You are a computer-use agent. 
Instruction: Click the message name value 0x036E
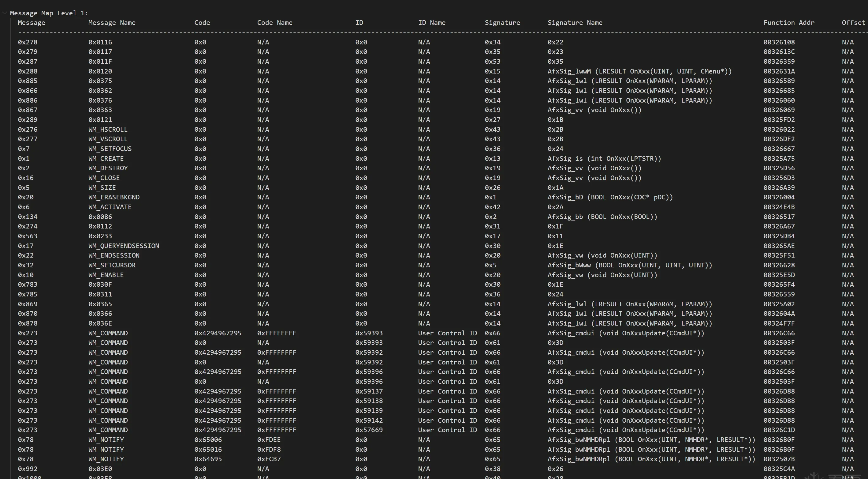click(100, 323)
